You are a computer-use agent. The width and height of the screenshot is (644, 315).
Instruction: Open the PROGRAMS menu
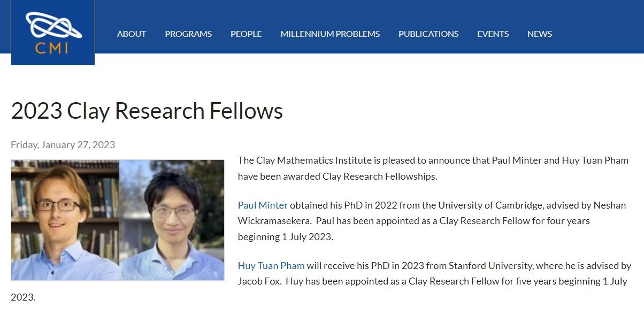click(x=188, y=34)
